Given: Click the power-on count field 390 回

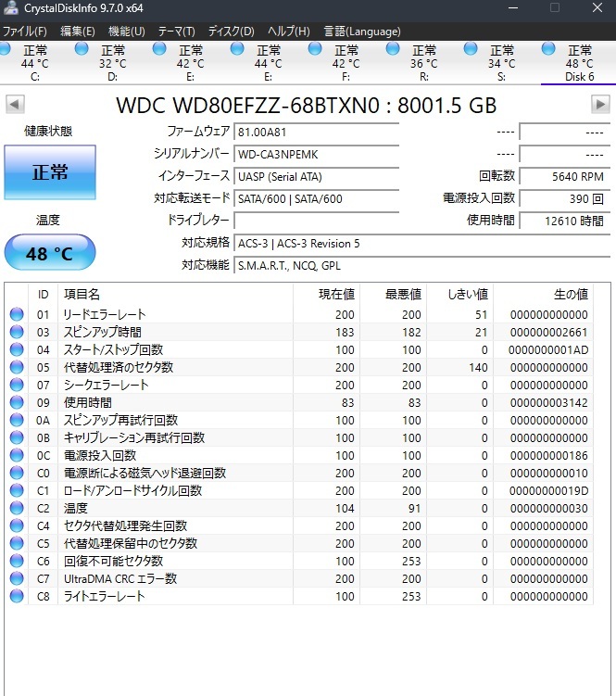Looking at the screenshot, I should click(x=564, y=198).
